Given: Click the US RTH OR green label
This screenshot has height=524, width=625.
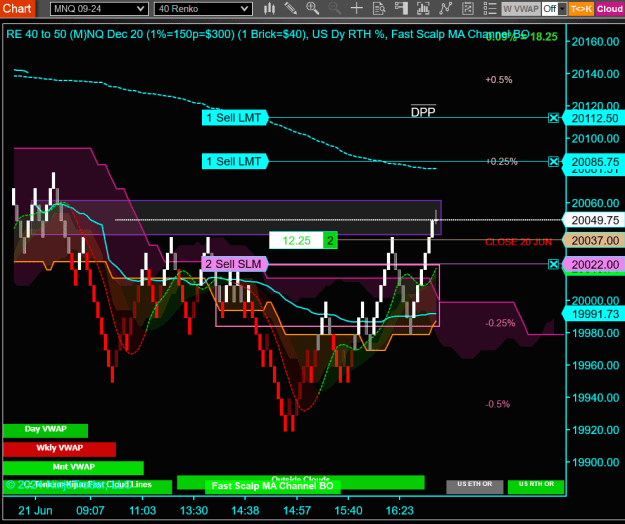Looking at the screenshot, I should tap(536, 487).
